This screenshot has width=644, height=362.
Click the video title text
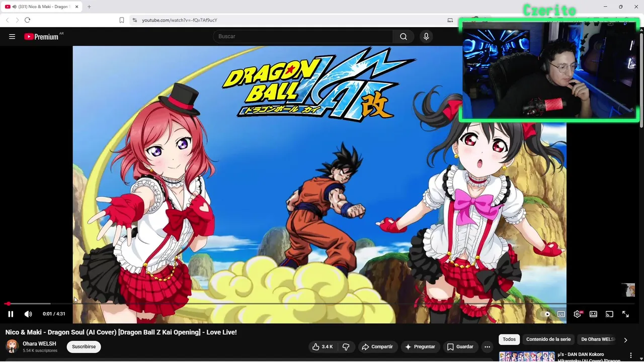pyautogui.click(x=121, y=332)
